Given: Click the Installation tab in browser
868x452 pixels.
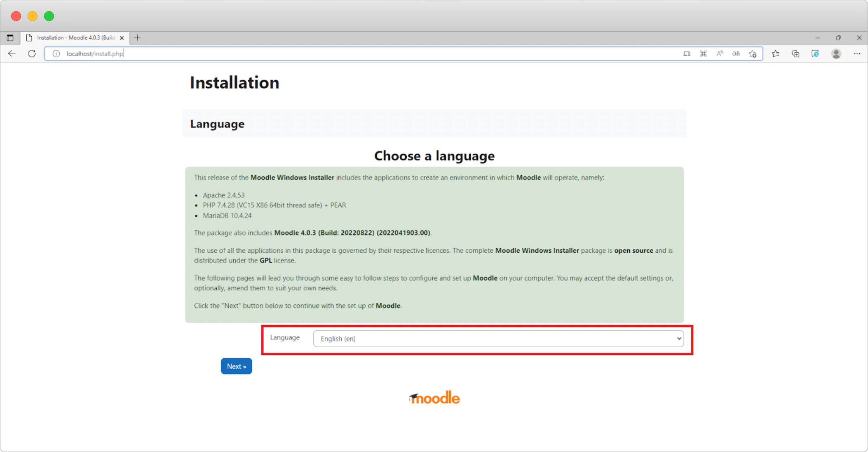Looking at the screenshot, I should click(x=75, y=38).
